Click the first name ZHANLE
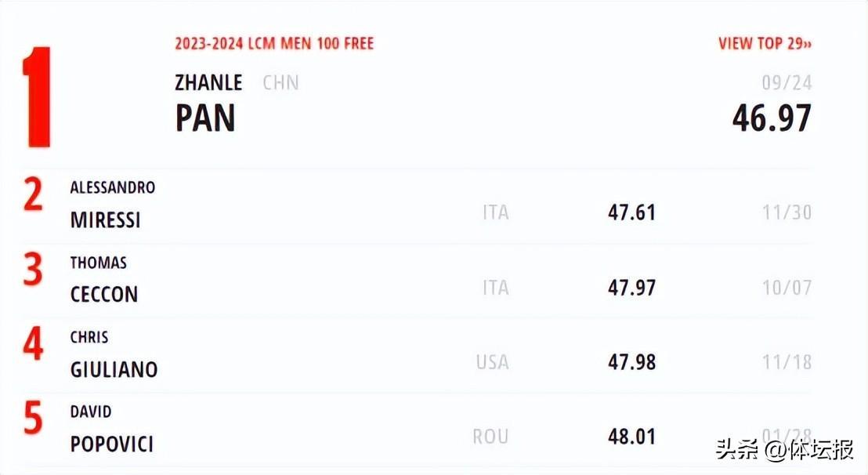The image size is (868, 475). (208, 82)
